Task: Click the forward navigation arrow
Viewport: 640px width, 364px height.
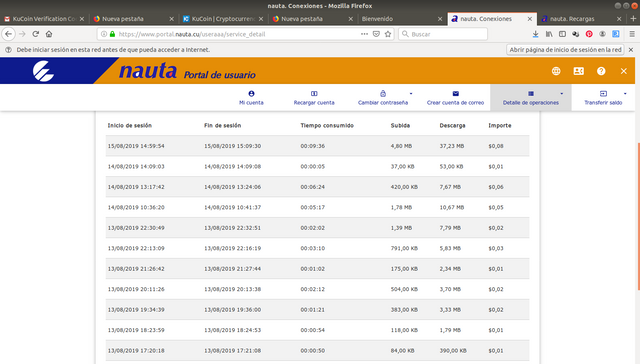Action: [22, 34]
